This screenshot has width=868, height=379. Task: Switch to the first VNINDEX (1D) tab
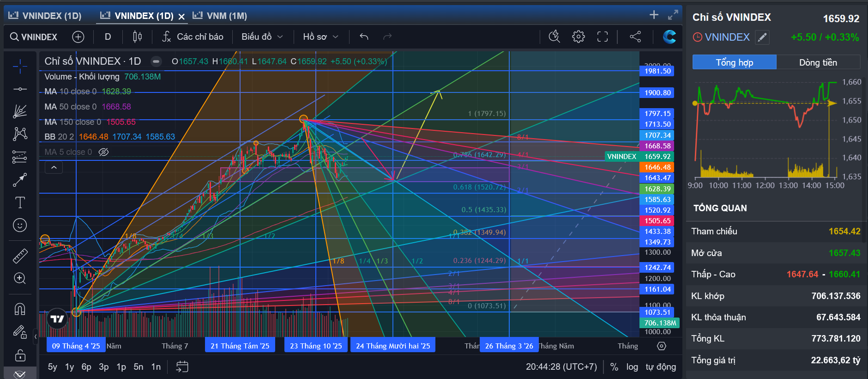[45, 16]
